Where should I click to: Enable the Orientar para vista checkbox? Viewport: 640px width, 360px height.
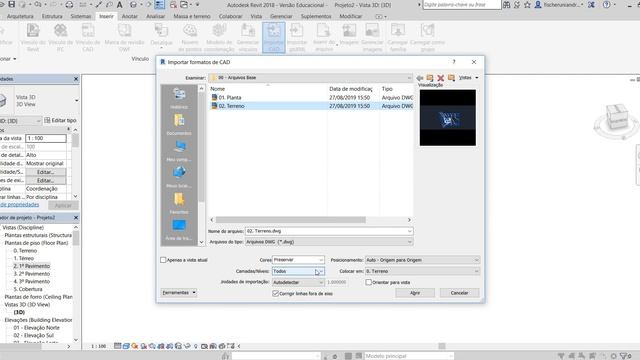(x=369, y=282)
